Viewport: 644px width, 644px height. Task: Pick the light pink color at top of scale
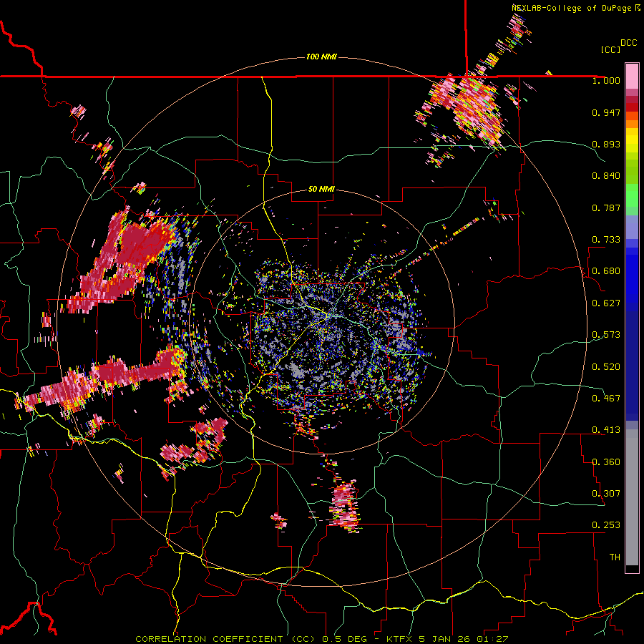tap(632, 76)
